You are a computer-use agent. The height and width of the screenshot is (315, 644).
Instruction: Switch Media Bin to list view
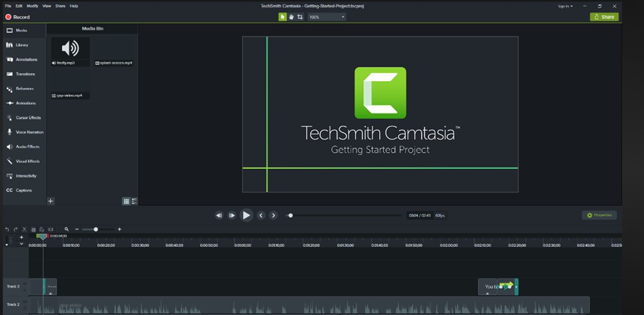coord(134,202)
